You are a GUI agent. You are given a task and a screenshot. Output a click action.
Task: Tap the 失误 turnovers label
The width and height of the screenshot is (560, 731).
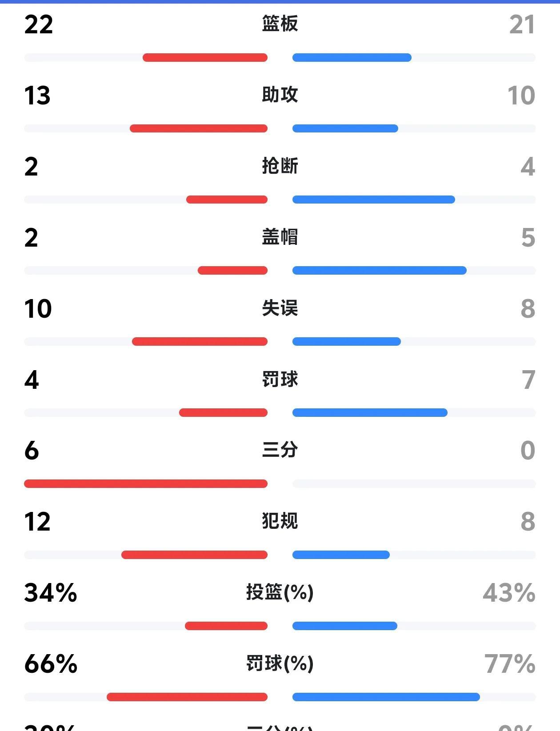click(280, 308)
